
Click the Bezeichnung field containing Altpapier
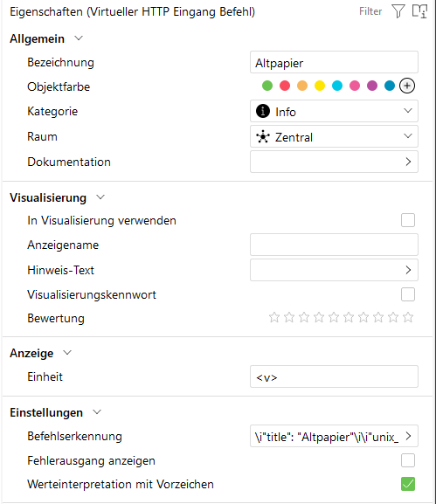click(x=334, y=62)
